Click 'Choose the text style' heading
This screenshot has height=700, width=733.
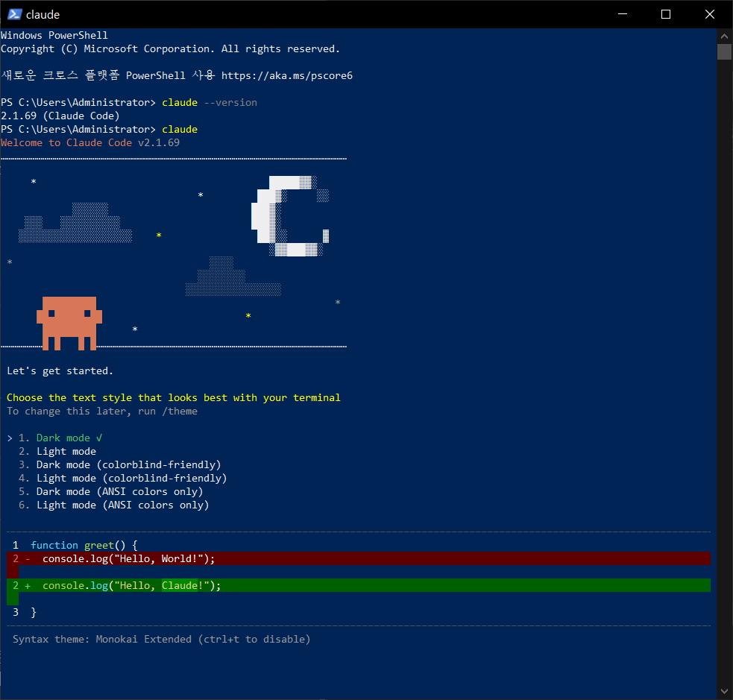click(174, 397)
